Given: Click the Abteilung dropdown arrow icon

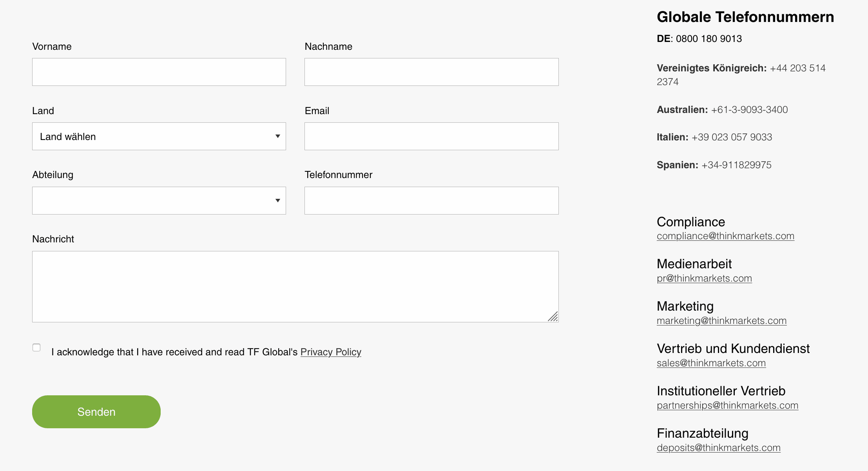Looking at the screenshot, I should point(277,201).
